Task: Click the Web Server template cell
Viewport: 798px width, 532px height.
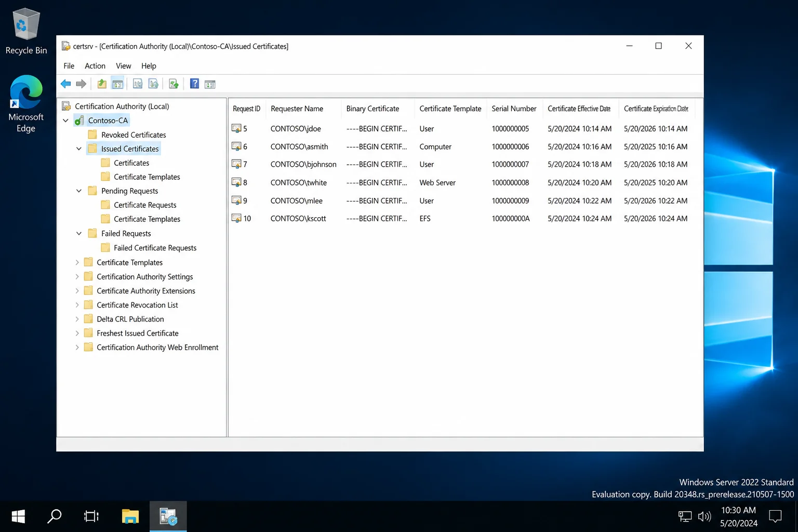Action: tap(437, 182)
